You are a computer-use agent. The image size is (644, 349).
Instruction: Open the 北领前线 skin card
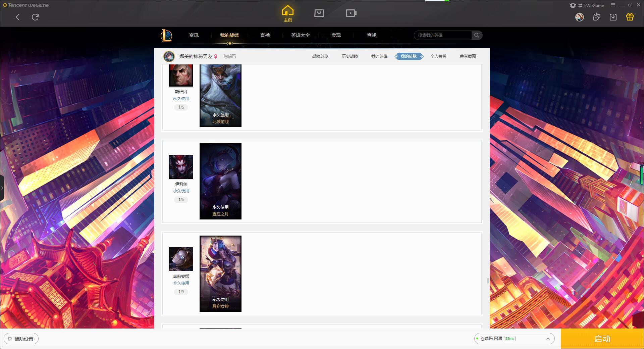point(220,96)
